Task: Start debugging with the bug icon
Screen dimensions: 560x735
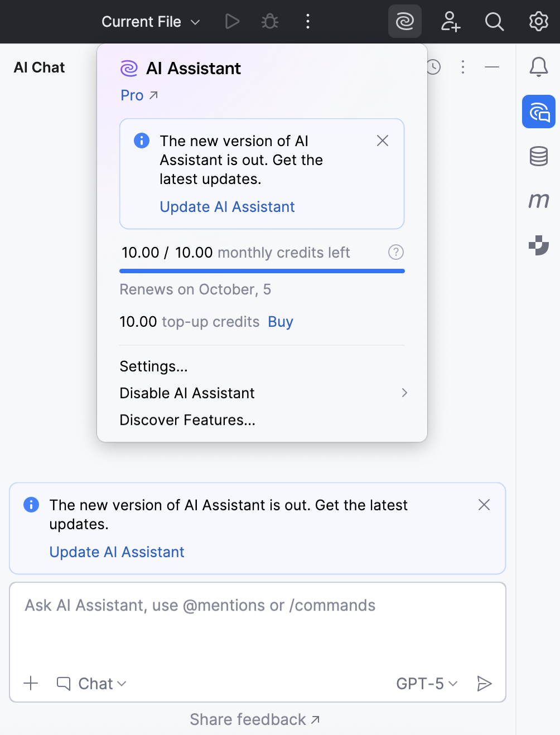Action: [x=269, y=22]
